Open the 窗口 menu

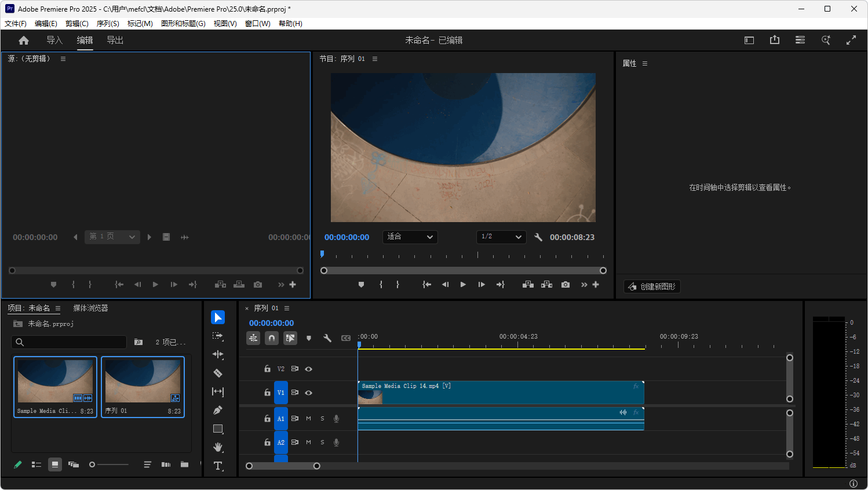click(x=257, y=24)
